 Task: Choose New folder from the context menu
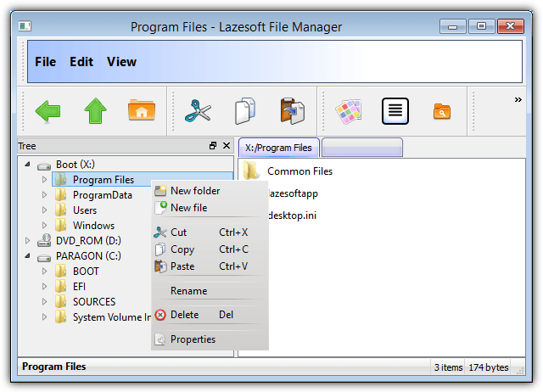point(208,190)
